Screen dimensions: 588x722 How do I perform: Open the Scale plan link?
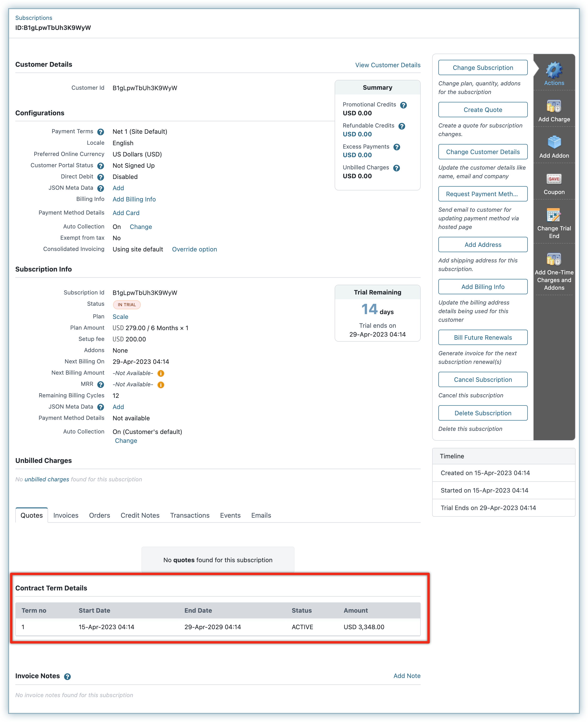pyautogui.click(x=120, y=317)
